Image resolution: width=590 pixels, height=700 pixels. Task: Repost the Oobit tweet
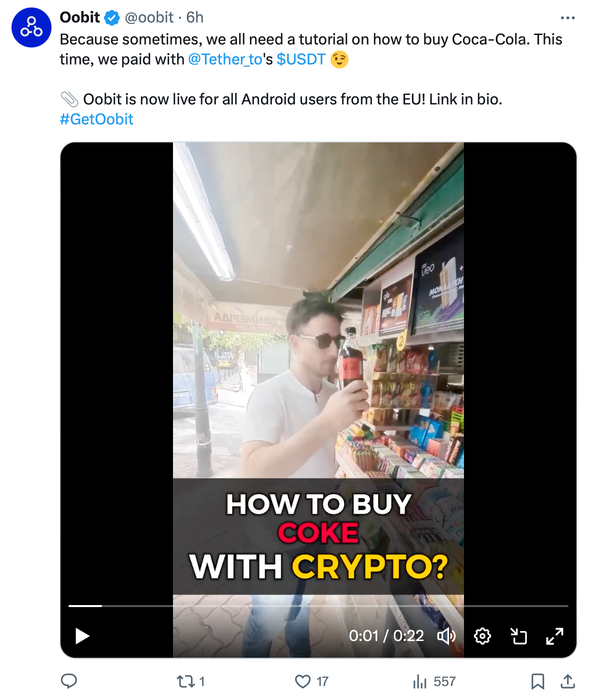(x=191, y=682)
